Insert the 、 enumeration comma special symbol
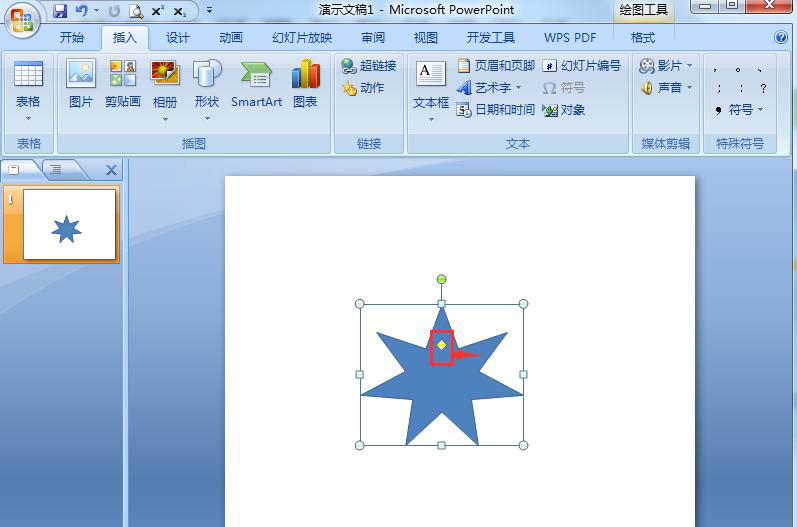This screenshot has width=797, height=527. 759,69
